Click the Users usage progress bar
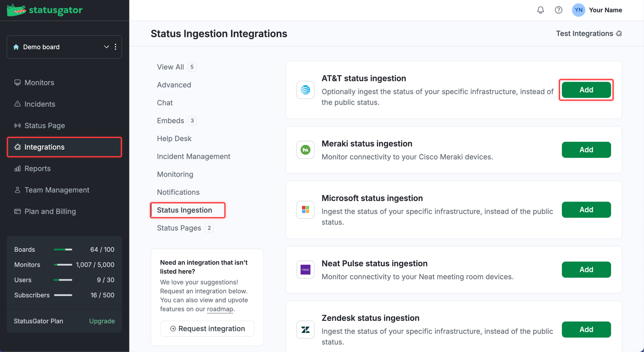 click(63, 280)
